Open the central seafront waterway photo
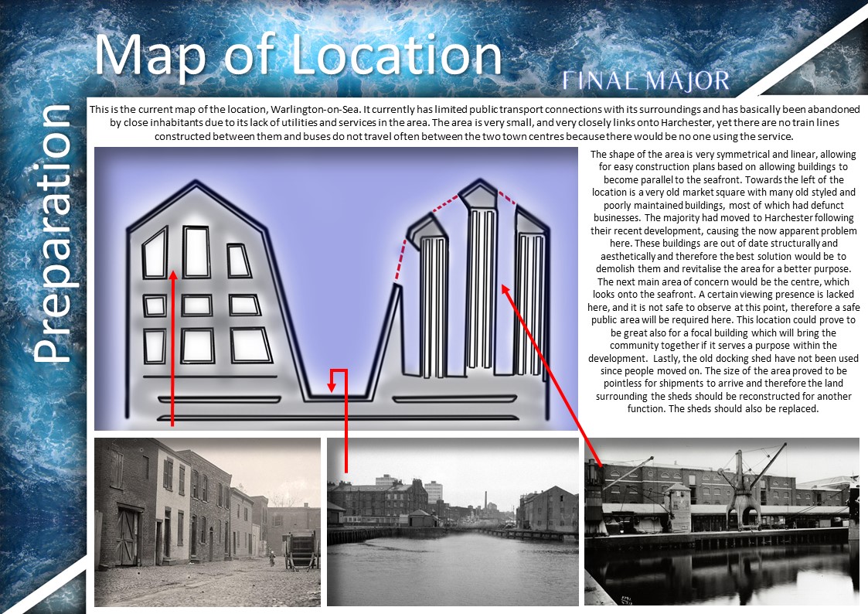The width and height of the screenshot is (868, 614). (452, 522)
